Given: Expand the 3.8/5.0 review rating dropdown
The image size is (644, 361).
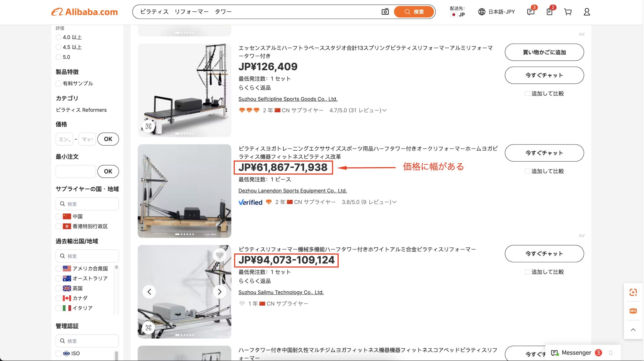Looking at the screenshot, I should pyautogui.click(x=369, y=202).
